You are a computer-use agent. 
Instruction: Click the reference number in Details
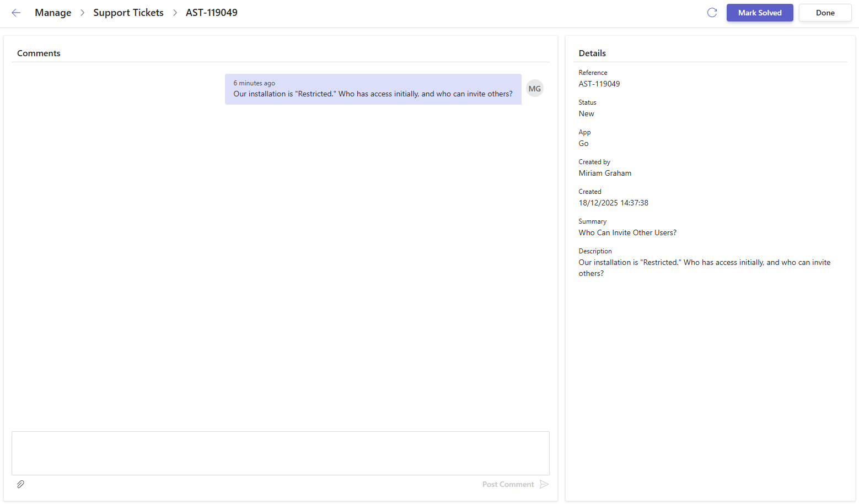point(599,84)
